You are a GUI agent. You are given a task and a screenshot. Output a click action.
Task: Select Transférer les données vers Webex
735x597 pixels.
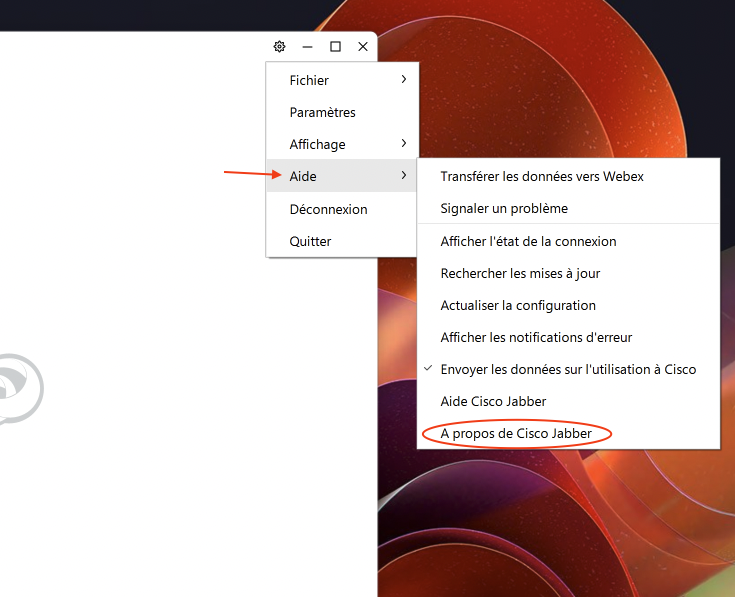[x=542, y=176]
